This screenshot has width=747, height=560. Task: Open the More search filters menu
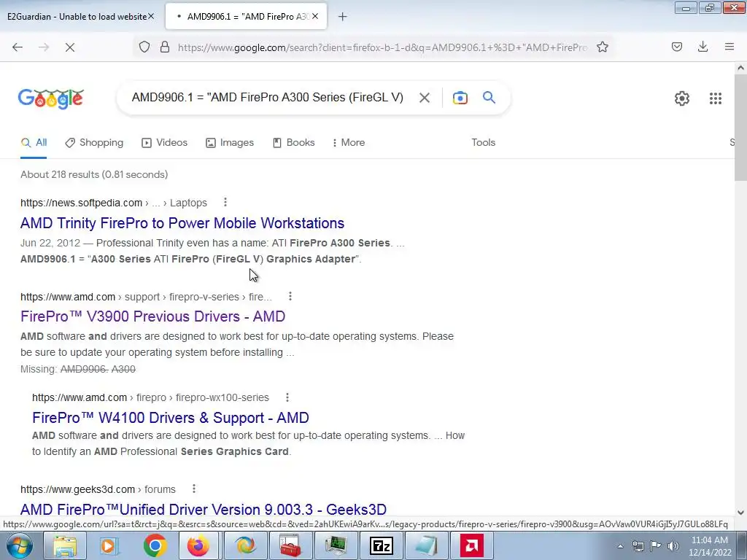[x=349, y=142]
